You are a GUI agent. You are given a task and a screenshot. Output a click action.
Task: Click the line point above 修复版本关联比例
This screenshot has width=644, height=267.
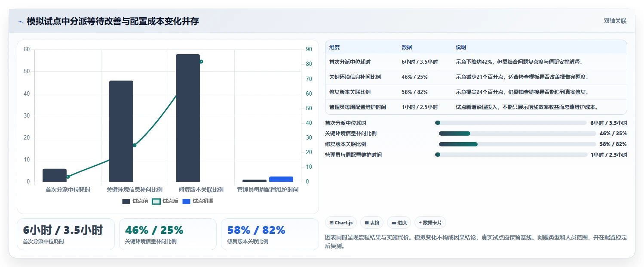click(x=201, y=62)
